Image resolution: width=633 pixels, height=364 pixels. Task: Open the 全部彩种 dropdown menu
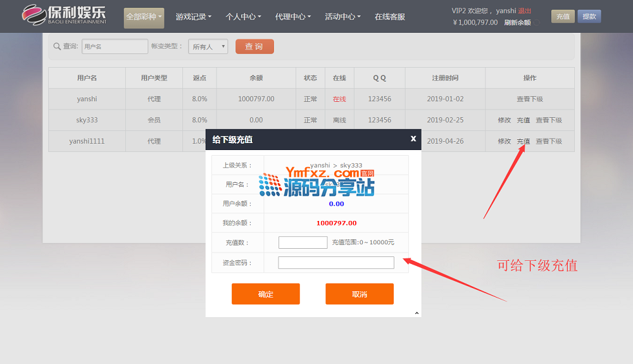point(144,17)
